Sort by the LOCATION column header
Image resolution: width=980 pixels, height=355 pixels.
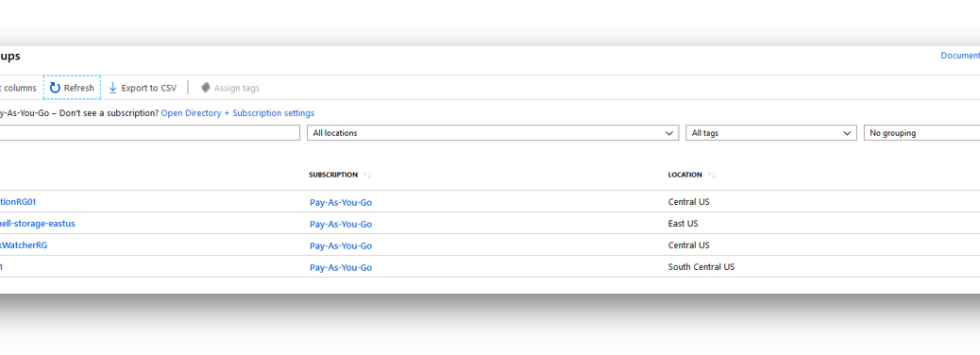click(685, 175)
